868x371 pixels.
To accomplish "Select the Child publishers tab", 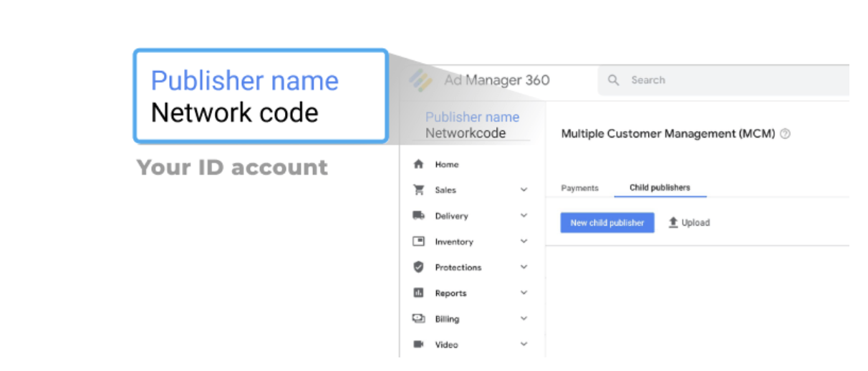I will [660, 188].
